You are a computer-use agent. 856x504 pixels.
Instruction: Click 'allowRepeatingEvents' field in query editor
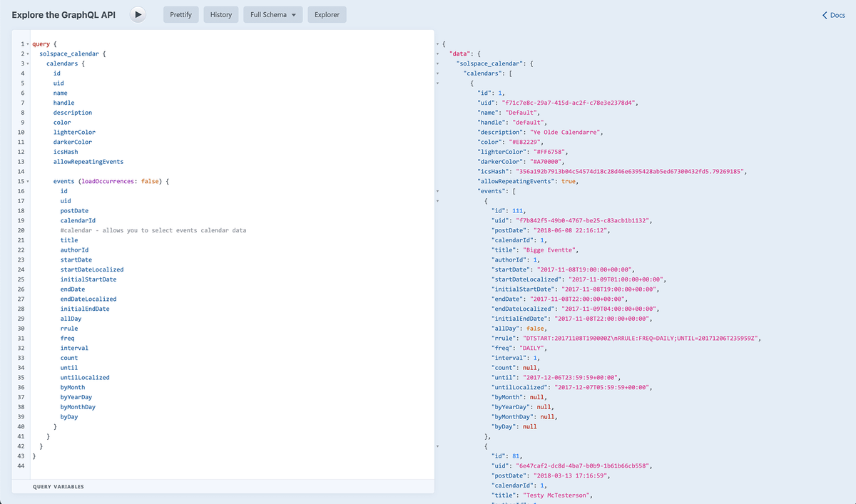tap(88, 162)
